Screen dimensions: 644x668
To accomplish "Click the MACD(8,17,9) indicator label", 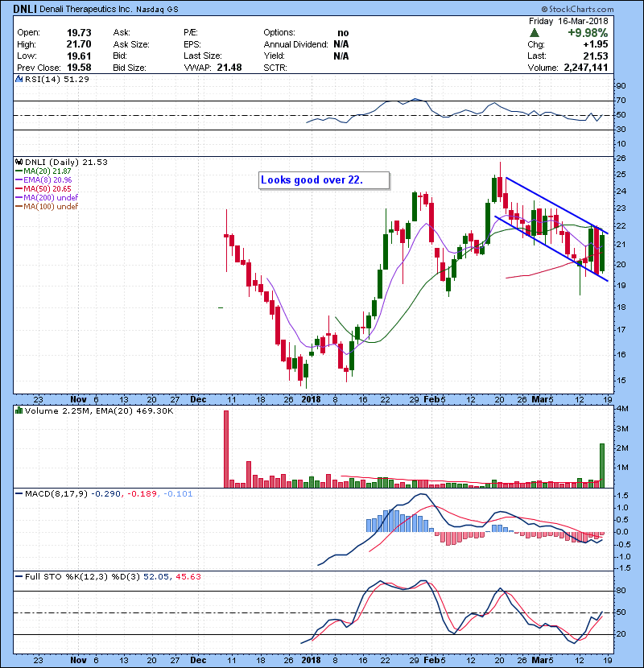I will [x=56, y=494].
